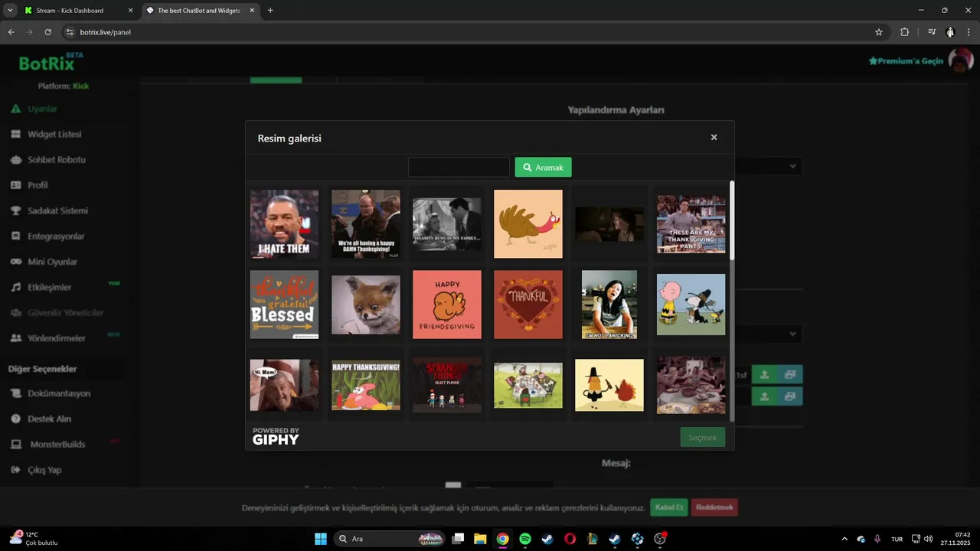Image resolution: width=980 pixels, height=551 pixels.
Task: Select the Hi Mom GIF
Action: [x=284, y=386]
